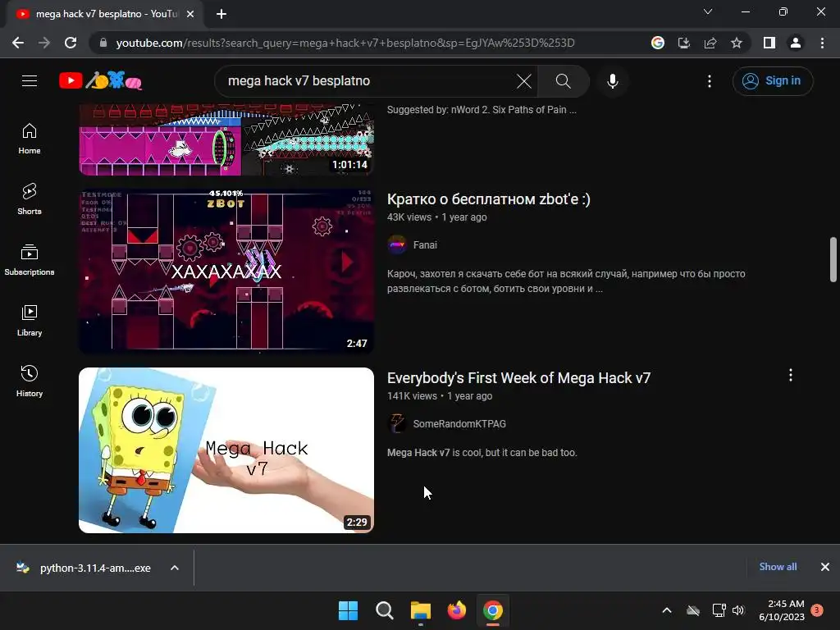The height and width of the screenshot is (630, 840).
Task: Click the page vertical scrollbar thumb
Action: (x=833, y=259)
